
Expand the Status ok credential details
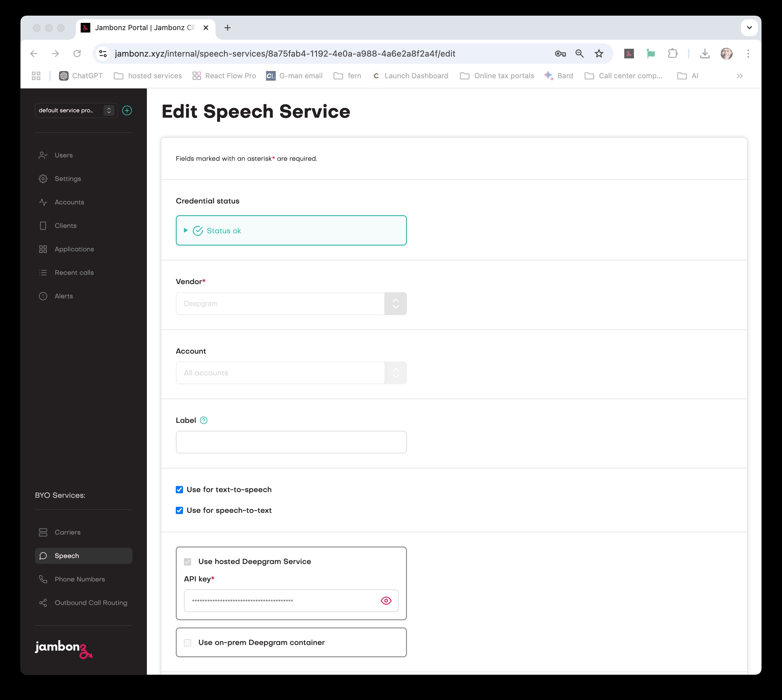(186, 230)
